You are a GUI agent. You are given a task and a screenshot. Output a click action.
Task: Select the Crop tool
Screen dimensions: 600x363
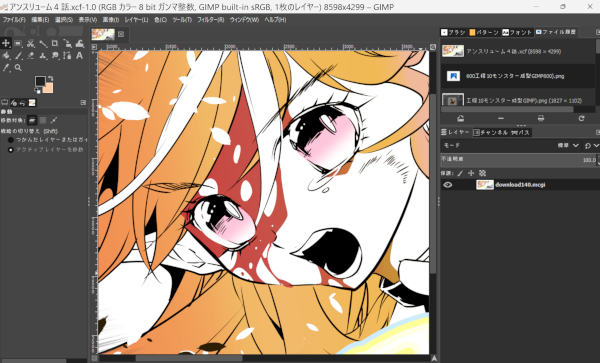tap(55, 43)
